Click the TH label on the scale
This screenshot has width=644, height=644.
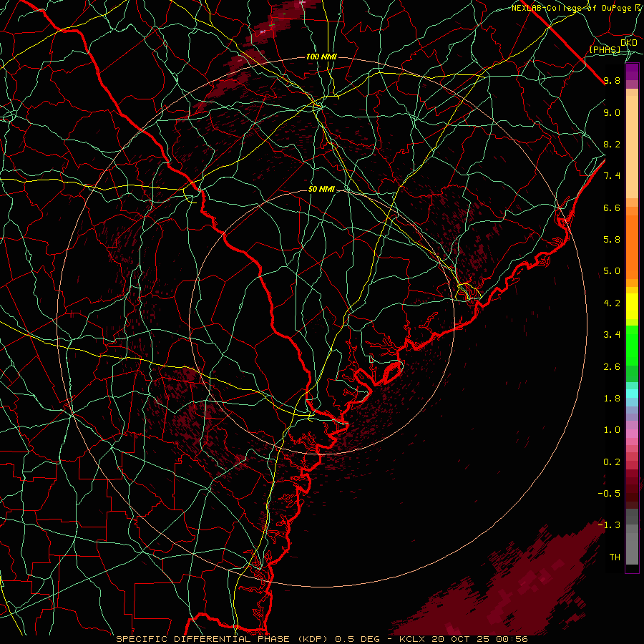(615, 557)
